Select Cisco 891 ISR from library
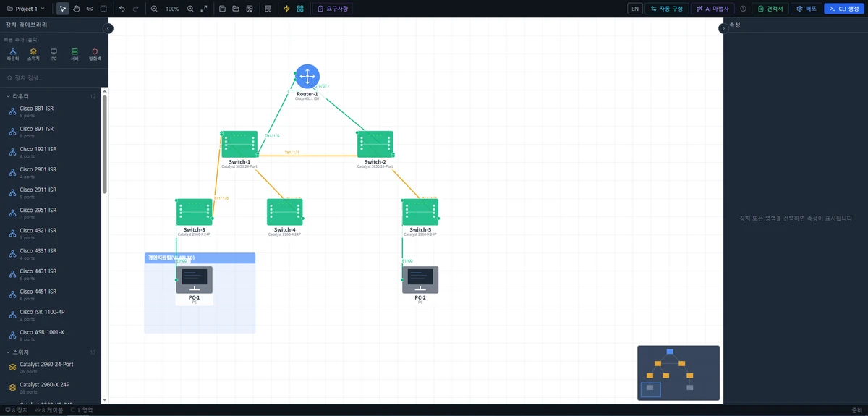The width and height of the screenshot is (868, 416). (x=51, y=132)
